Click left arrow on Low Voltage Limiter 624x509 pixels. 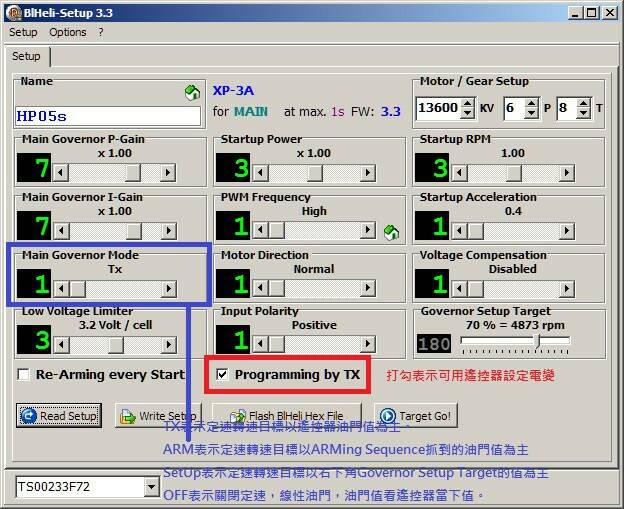coord(62,345)
